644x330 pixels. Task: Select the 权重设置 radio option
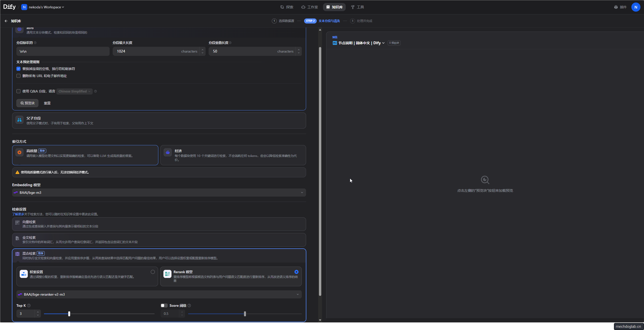point(153,272)
